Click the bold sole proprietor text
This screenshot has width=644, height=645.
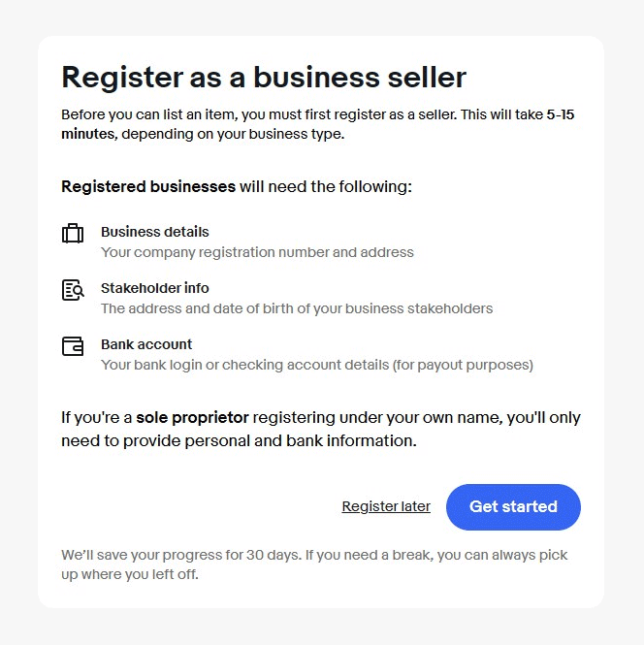pyautogui.click(x=192, y=418)
